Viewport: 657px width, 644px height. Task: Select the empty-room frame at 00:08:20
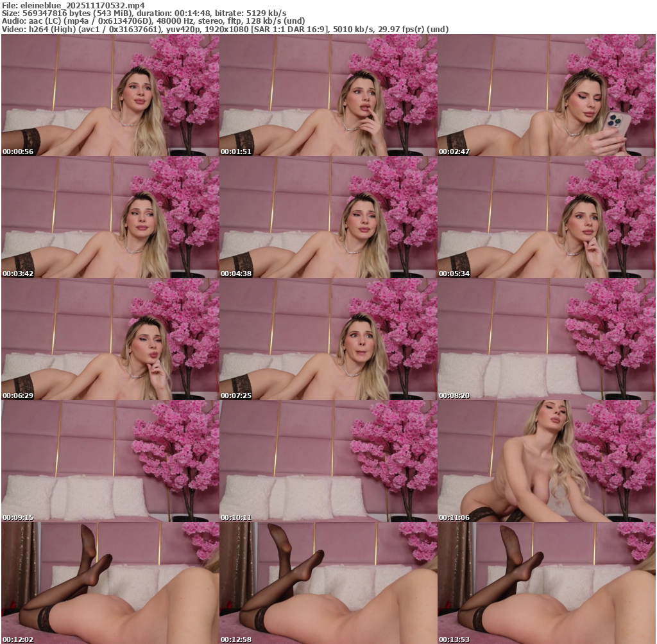(x=546, y=339)
